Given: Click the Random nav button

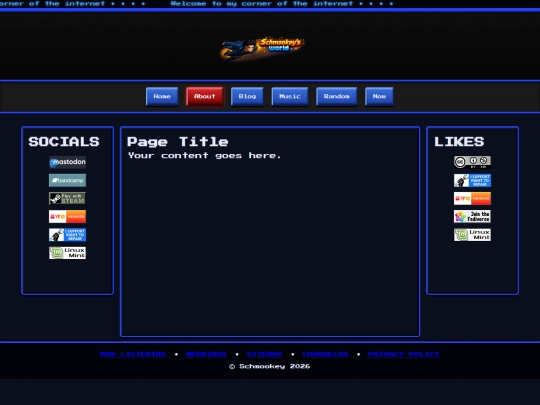Looking at the screenshot, I should [336, 96].
